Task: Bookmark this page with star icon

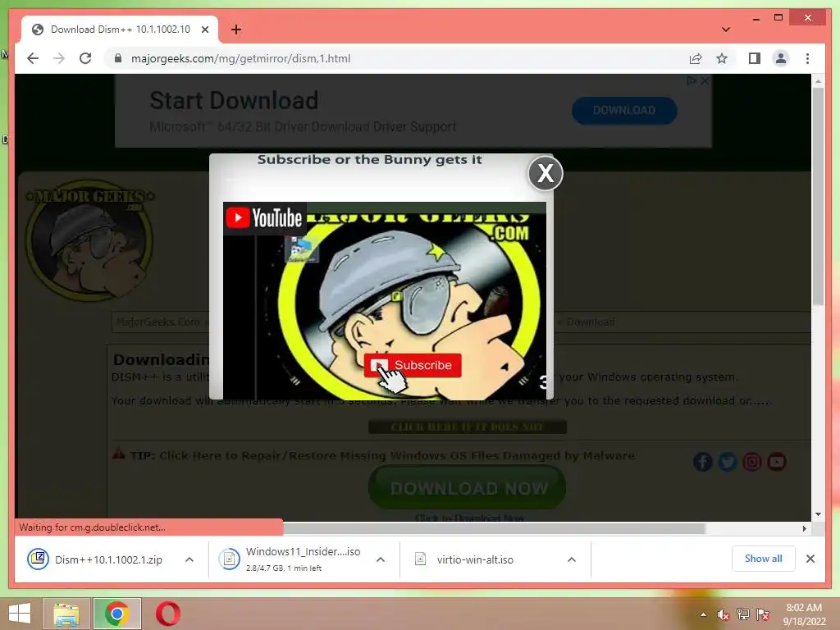Action: click(x=722, y=58)
